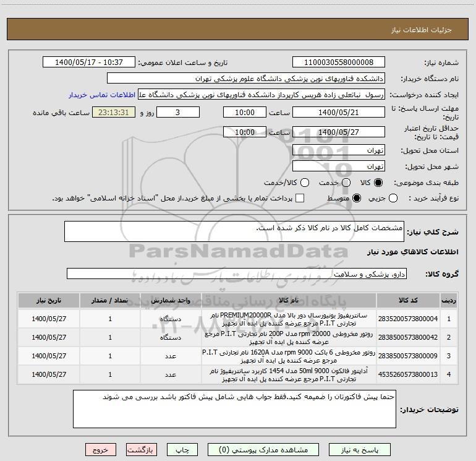This screenshot has width=476, height=461.
Task: Click the days remaining field showing 3
Action: pyautogui.click(x=178, y=112)
